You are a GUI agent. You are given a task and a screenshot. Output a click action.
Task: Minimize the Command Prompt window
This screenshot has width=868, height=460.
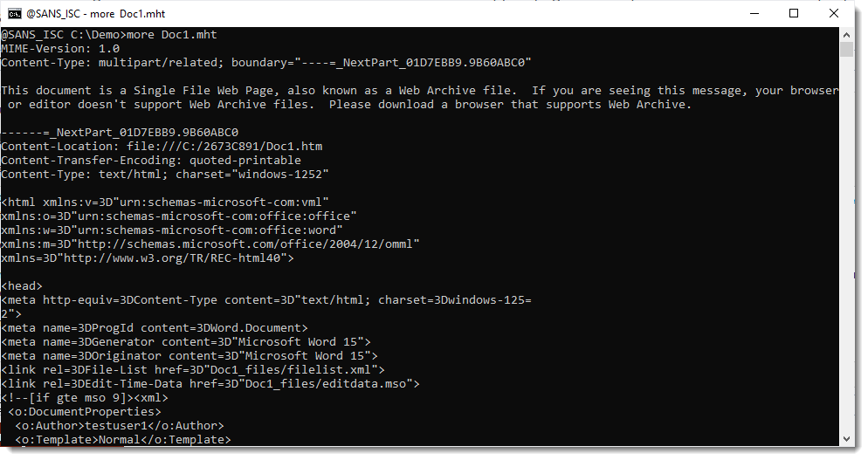tap(754, 13)
